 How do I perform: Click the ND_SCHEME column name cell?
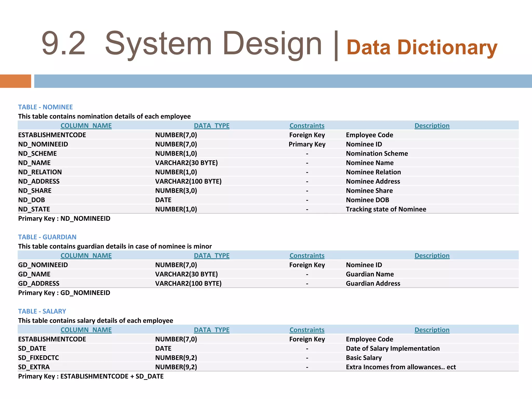point(37,154)
